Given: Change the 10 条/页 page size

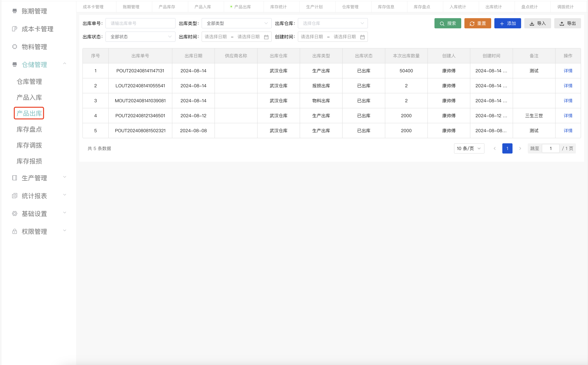Looking at the screenshot, I should [469, 148].
